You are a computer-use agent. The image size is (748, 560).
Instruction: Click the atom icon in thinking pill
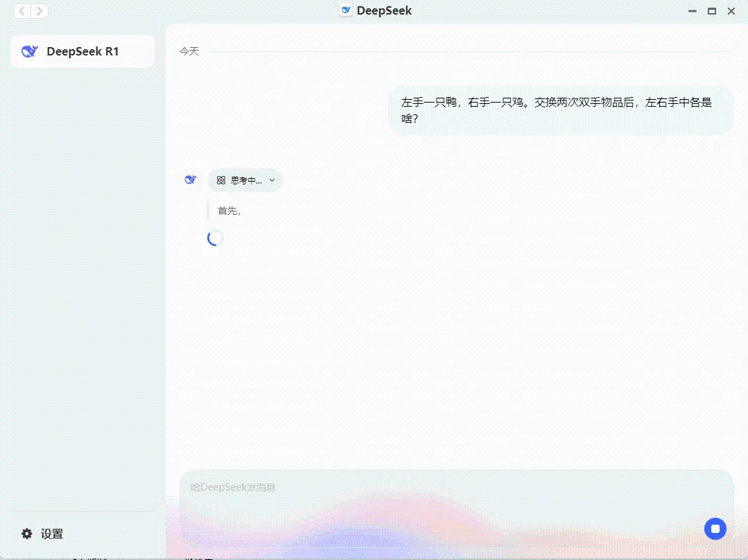coord(221,180)
